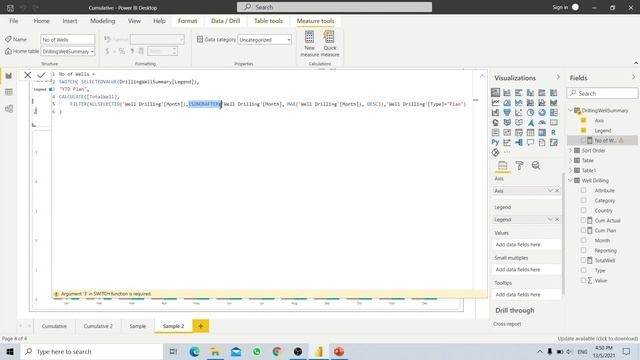
Task: Select the Area chart visual
Action: tap(507, 102)
